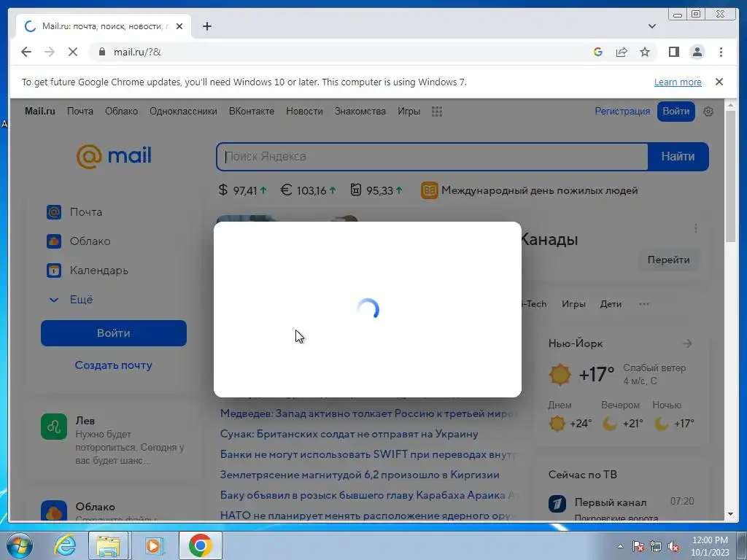Open a new browser tab

pos(206,26)
